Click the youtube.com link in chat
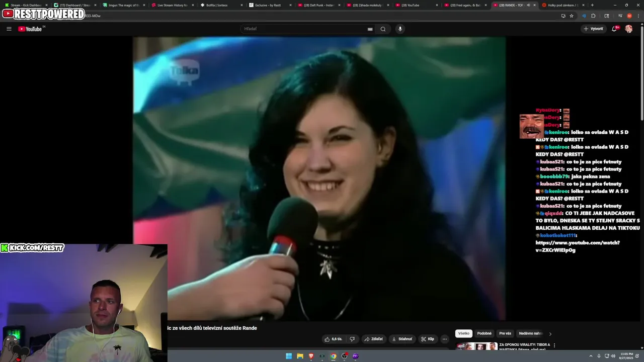 (x=578, y=246)
